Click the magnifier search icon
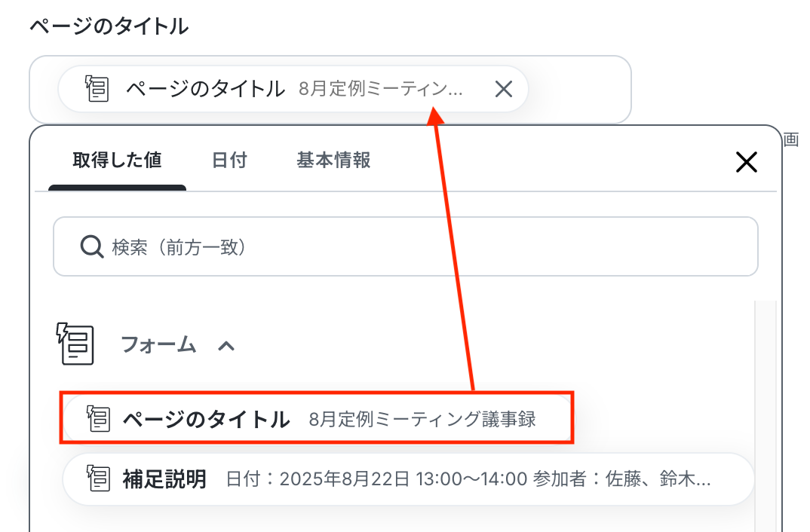The image size is (810, 532). 92,246
